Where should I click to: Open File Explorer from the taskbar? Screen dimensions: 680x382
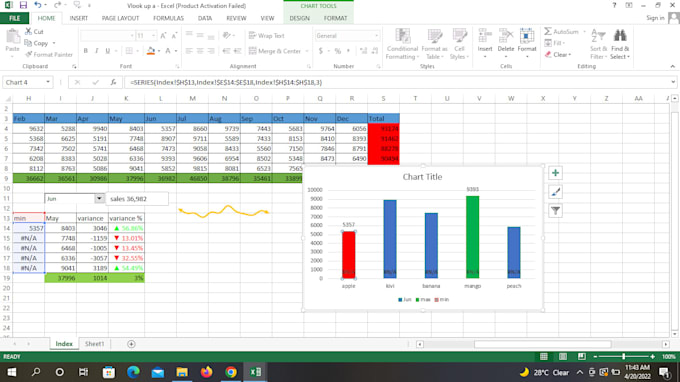click(182, 372)
